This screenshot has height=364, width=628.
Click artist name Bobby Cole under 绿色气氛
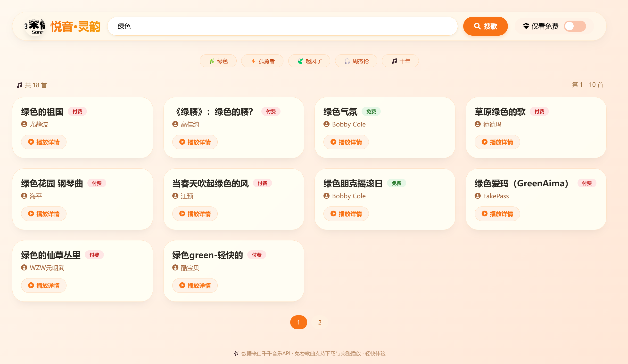[349, 124]
